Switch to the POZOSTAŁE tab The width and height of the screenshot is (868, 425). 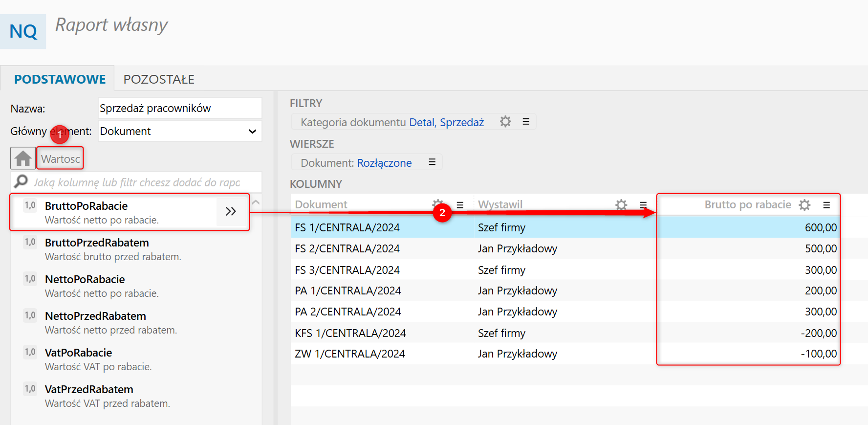pos(159,79)
